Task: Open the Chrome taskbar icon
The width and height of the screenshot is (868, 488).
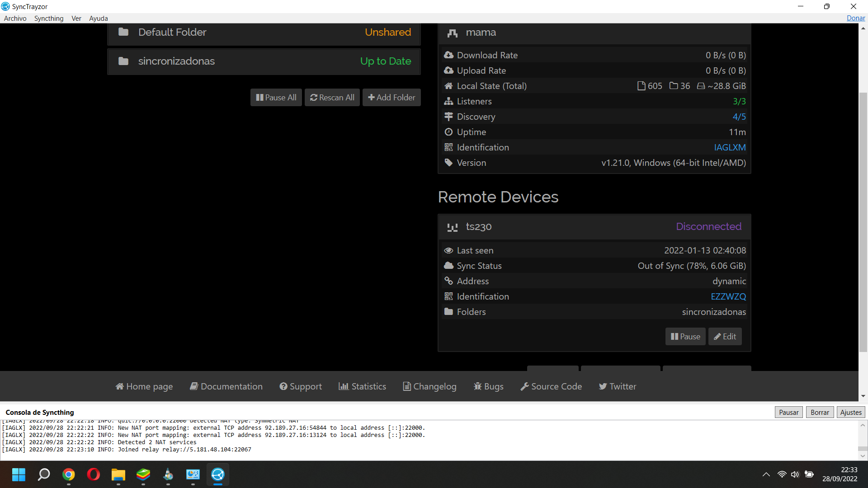Action: click(x=69, y=474)
